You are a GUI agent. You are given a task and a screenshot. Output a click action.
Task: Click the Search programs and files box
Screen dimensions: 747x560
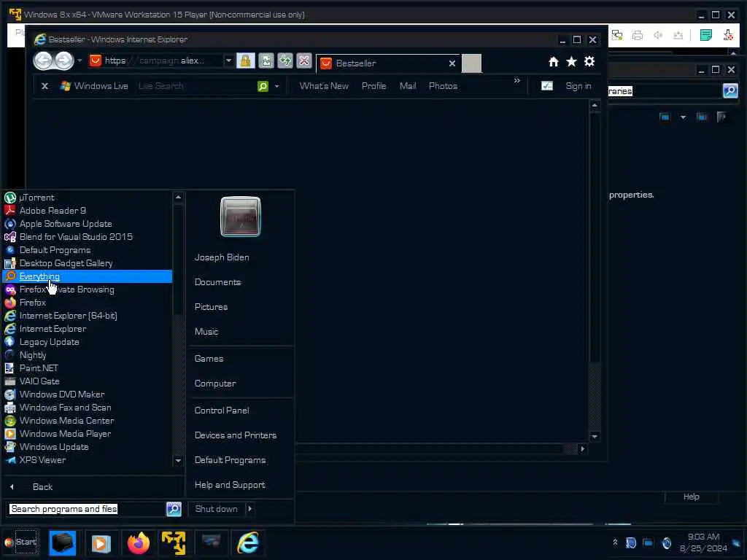[86, 509]
